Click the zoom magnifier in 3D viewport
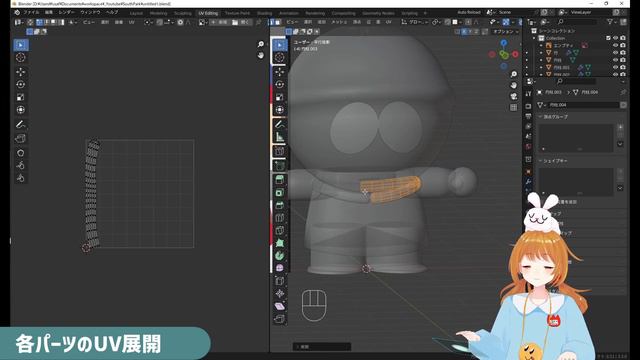Image resolution: width=640 pixels, height=360 pixels. point(513,74)
